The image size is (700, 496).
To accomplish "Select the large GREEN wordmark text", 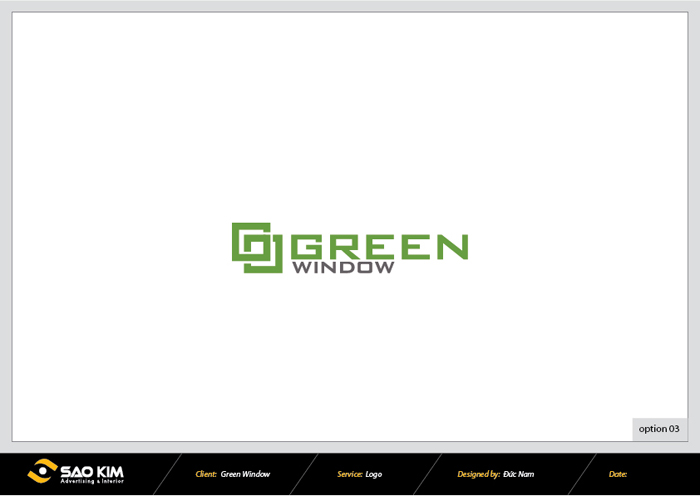I will coord(378,246).
